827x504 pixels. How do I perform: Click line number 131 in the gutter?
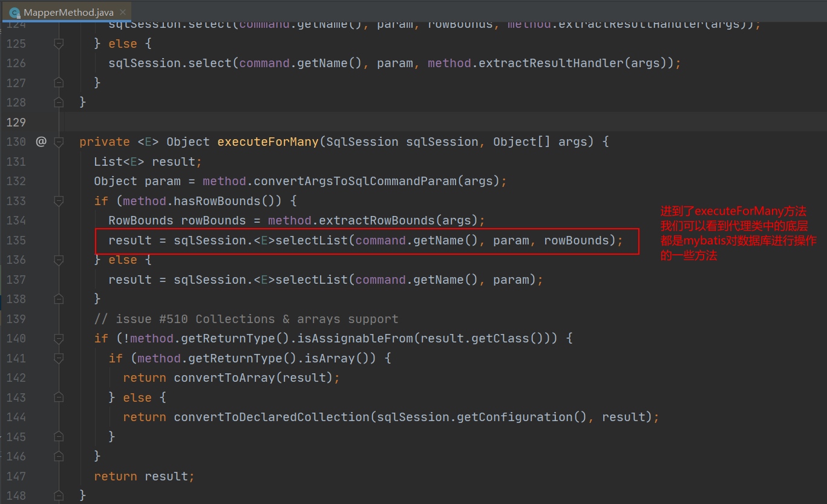tap(16, 162)
